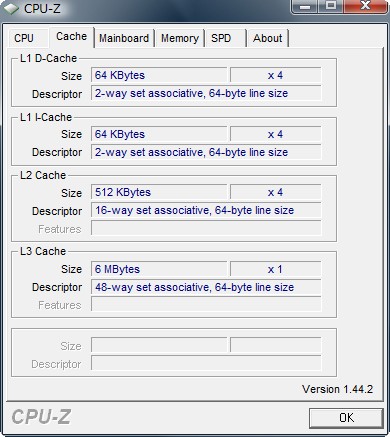Click the L2 Cache 512 KBytes field
This screenshot has width=390, height=437.
(159, 192)
